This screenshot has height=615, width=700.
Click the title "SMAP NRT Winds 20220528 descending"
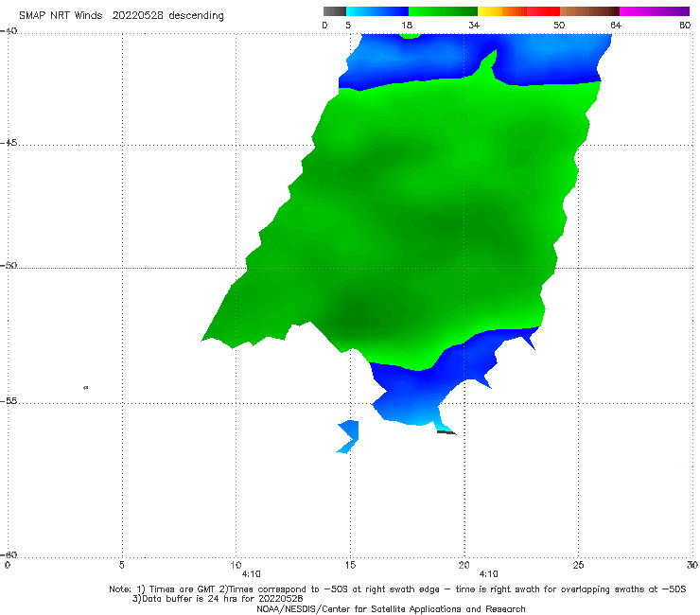click(x=121, y=16)
